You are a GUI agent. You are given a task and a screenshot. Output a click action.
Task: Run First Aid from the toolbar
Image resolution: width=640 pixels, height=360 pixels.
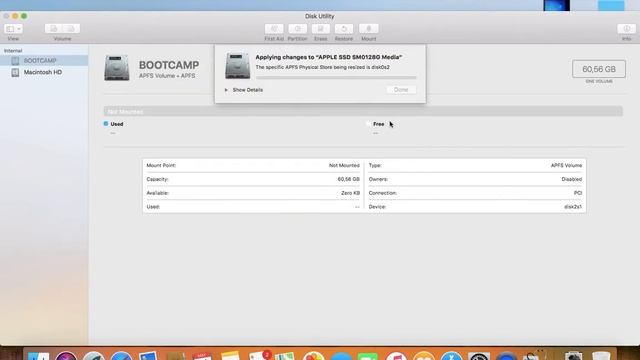[274, 29]
